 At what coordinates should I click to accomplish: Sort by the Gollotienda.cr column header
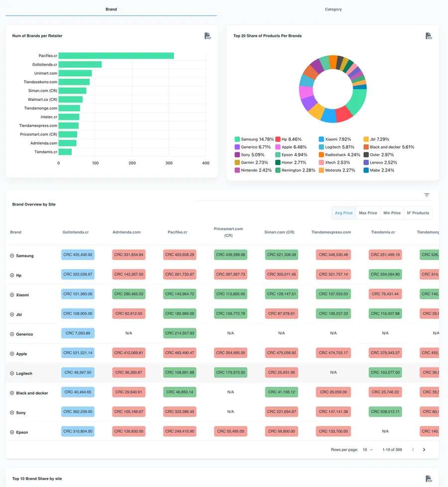click(x=76, y=232)
